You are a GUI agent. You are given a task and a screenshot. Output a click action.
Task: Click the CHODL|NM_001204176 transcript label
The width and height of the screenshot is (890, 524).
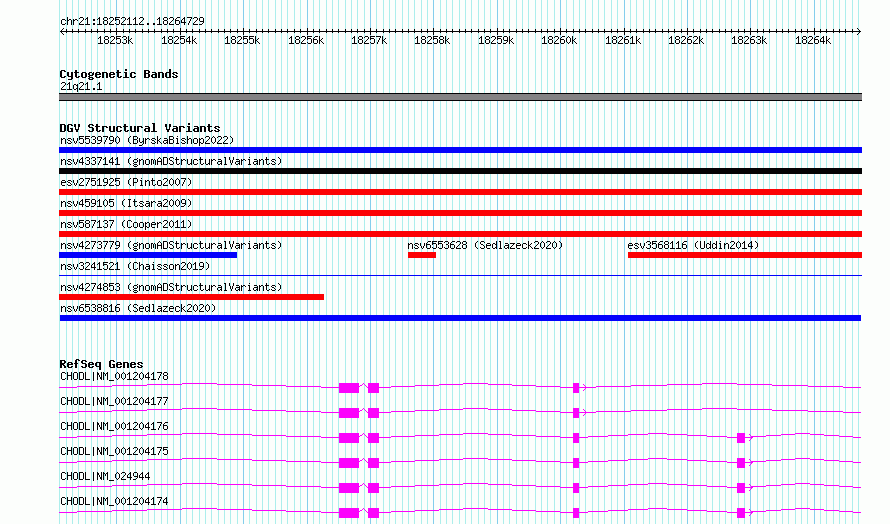(114, 426)
